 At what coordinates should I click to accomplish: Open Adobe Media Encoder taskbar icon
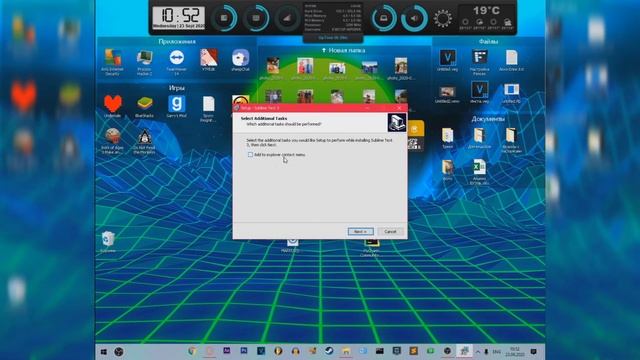pyautogui.click(x=227, y=351)
